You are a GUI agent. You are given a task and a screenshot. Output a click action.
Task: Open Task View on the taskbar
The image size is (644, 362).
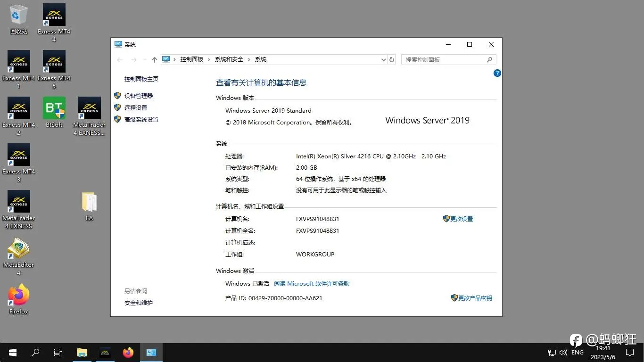point(58,353)
